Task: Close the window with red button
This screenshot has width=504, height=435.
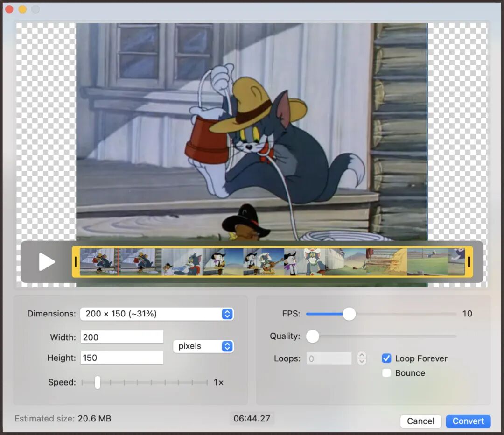Action: click(x=10, y=9)
